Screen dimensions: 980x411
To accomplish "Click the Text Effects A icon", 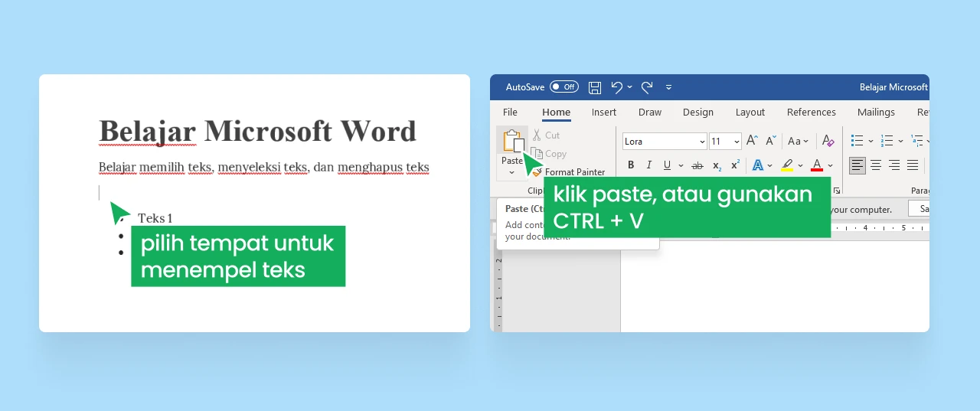I will click(758, 165).
